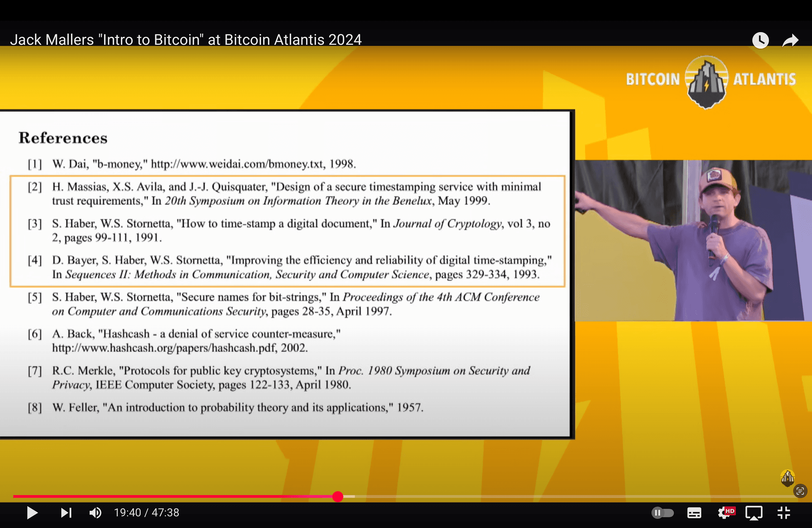Turn on subtitles/closed captions
Image resolution: width=812 pixels, height=528 pixels.
click(694, 513)
